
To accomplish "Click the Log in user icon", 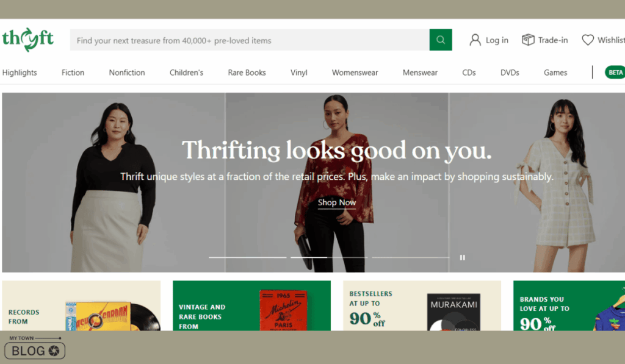I will pos(475,40).
